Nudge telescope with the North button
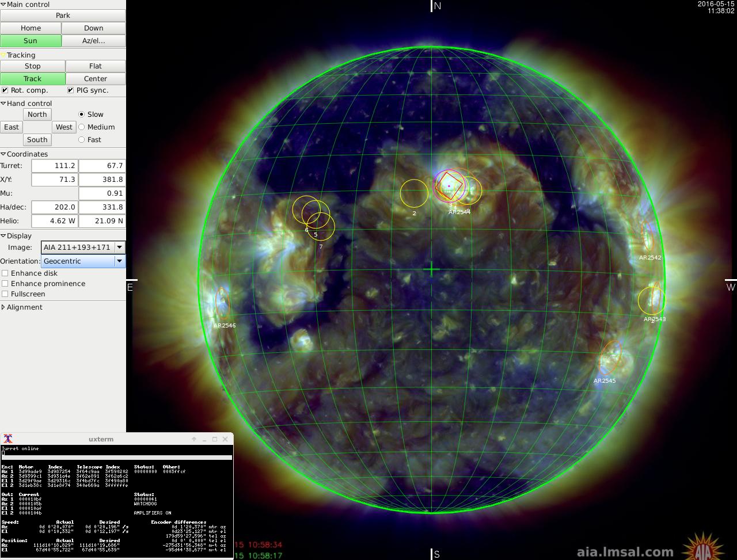The width and height of the screenshot is (737, 560). click(37, 115)
